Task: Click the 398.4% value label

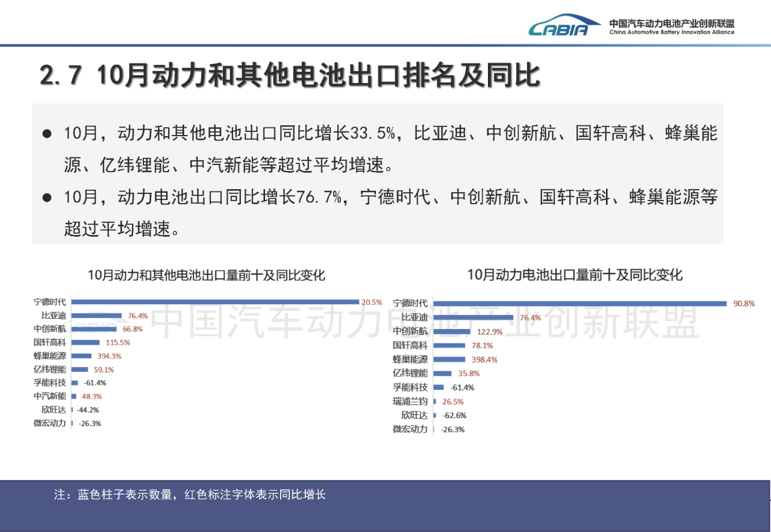Action: pos(484,360)
